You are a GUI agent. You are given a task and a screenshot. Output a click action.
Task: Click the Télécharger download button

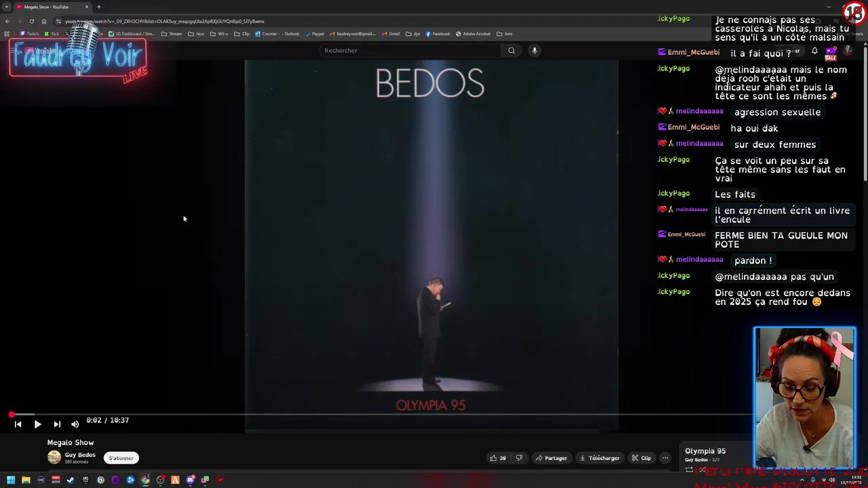(599, 458)
